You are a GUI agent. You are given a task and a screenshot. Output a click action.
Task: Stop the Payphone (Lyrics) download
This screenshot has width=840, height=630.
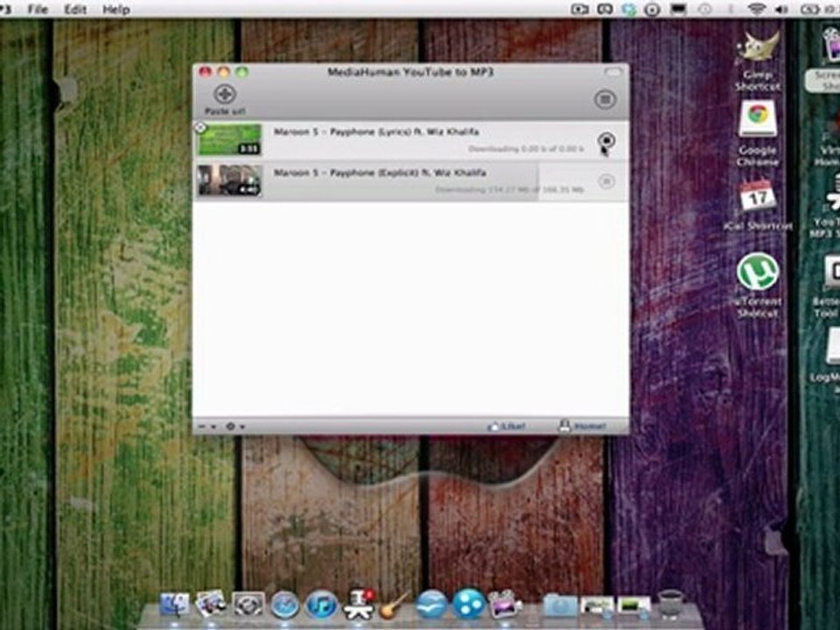[605, 140]
